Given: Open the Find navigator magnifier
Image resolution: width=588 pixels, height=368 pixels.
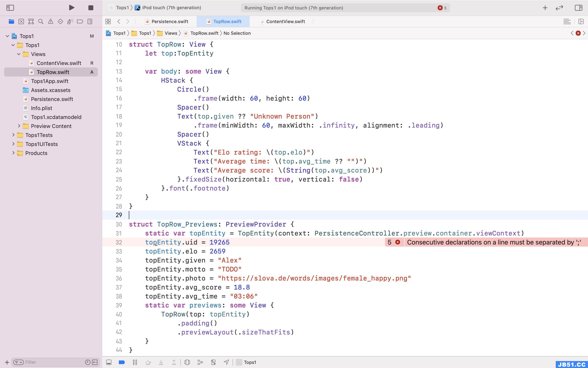Looking at the screenshot, I should [41, 22].
